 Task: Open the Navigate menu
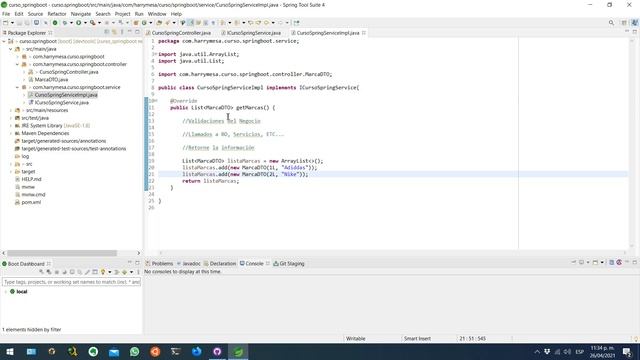click(x=81, y=14)
